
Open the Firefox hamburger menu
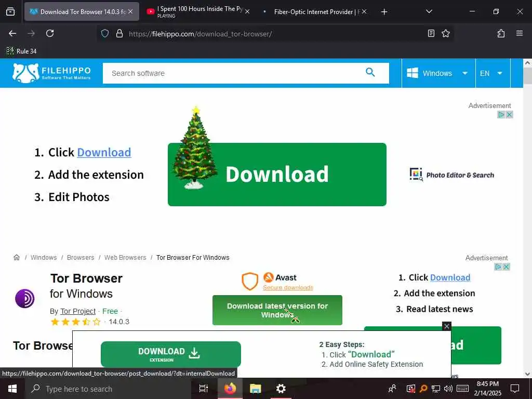coord(519,33)
